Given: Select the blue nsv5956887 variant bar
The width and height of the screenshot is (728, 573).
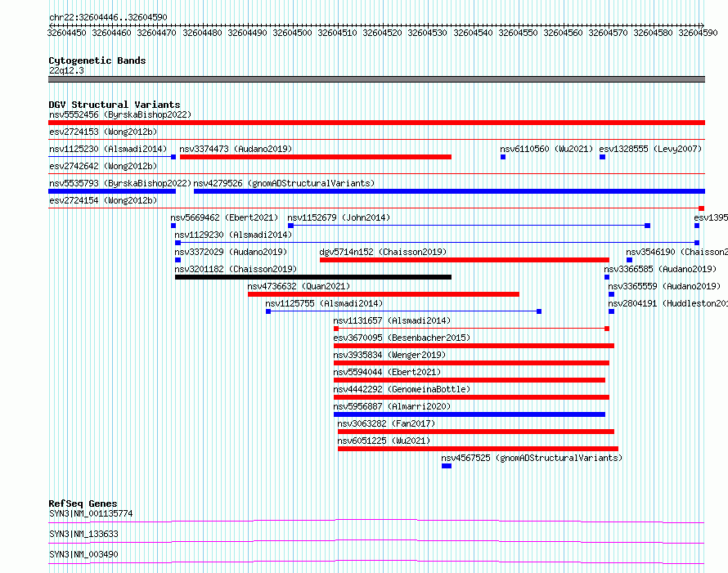Looking at the screenshot, I should (x=470, y=414).
